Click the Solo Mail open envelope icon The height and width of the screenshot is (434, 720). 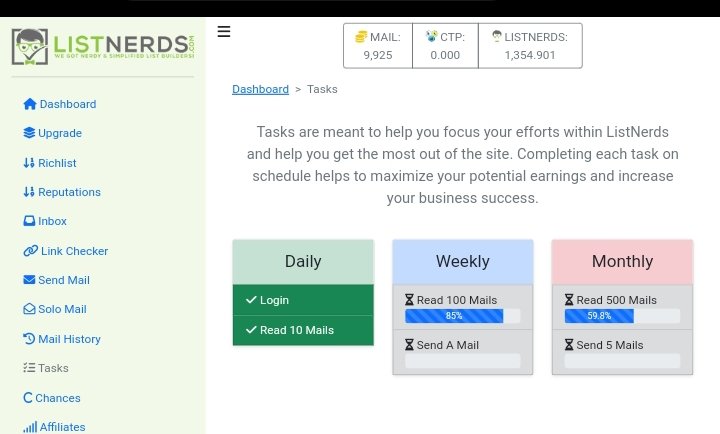point(29,309)
